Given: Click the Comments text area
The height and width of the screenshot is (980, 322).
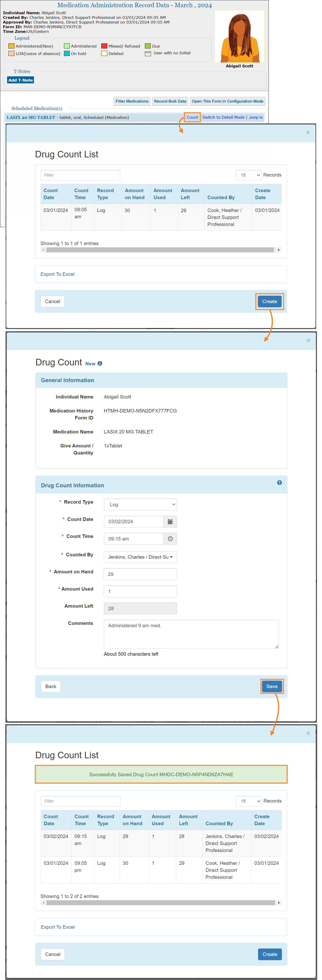Looking at the screenshot, I should pyautogui.click(x=191, y=634).
